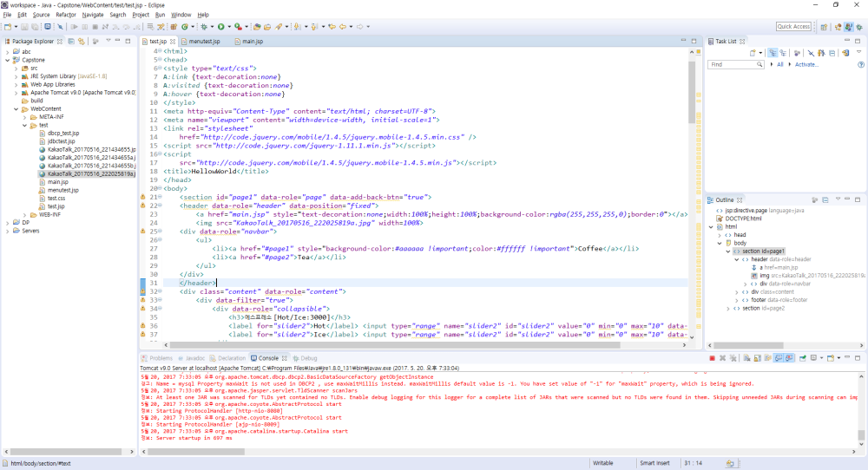Click the Debug bug icon in main toolbar
The width and height of the screenshot is (868, 470).
click(x=202, y=27)
